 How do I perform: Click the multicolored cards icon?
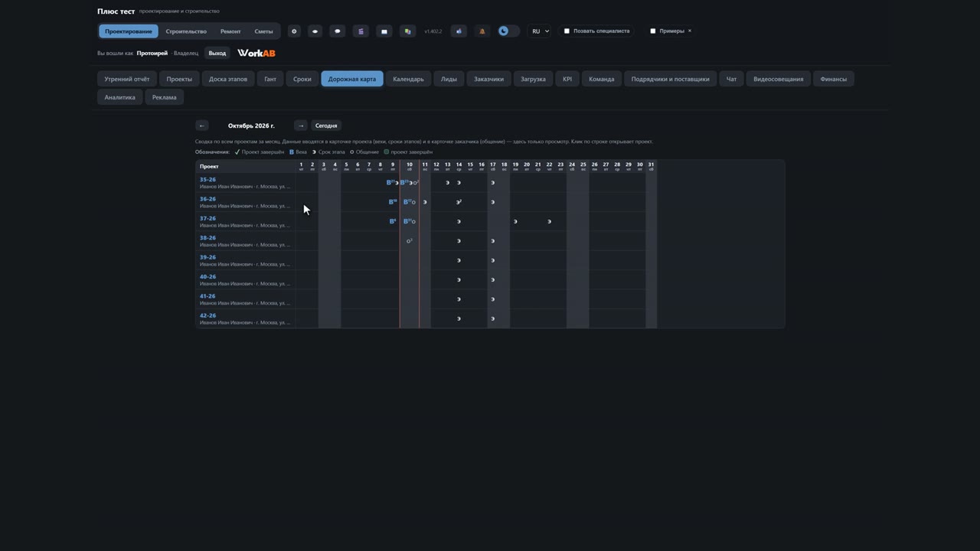tap(407, 31)
